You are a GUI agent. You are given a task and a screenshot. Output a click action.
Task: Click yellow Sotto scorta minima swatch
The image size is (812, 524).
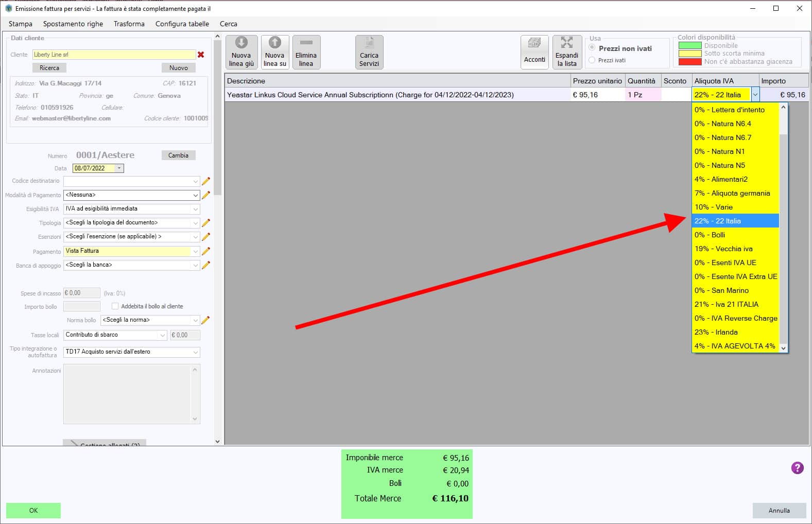[690, 54]
